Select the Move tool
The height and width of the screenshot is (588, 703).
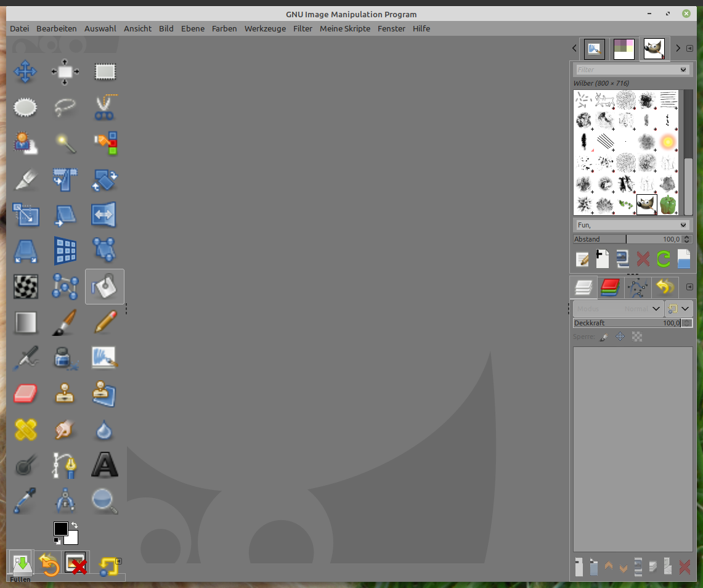(x=25, y=72)
